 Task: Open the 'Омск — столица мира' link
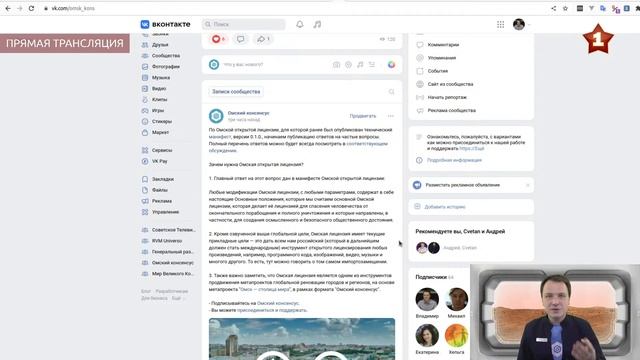265,289
